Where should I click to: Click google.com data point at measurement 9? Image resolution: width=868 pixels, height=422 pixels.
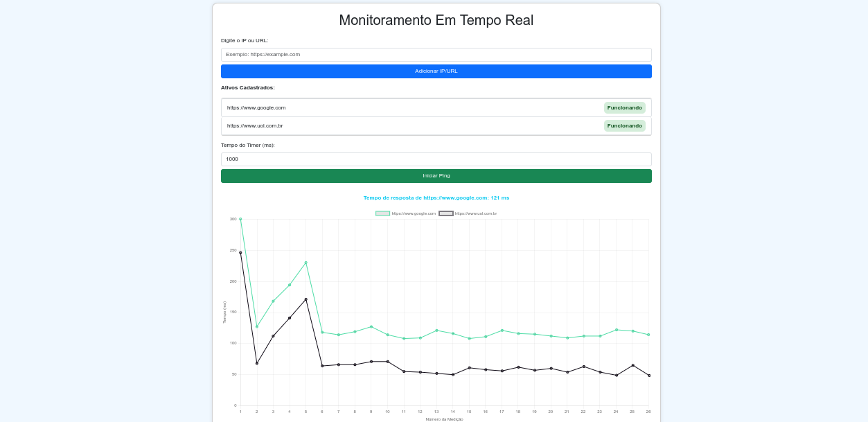coord(371,326)
